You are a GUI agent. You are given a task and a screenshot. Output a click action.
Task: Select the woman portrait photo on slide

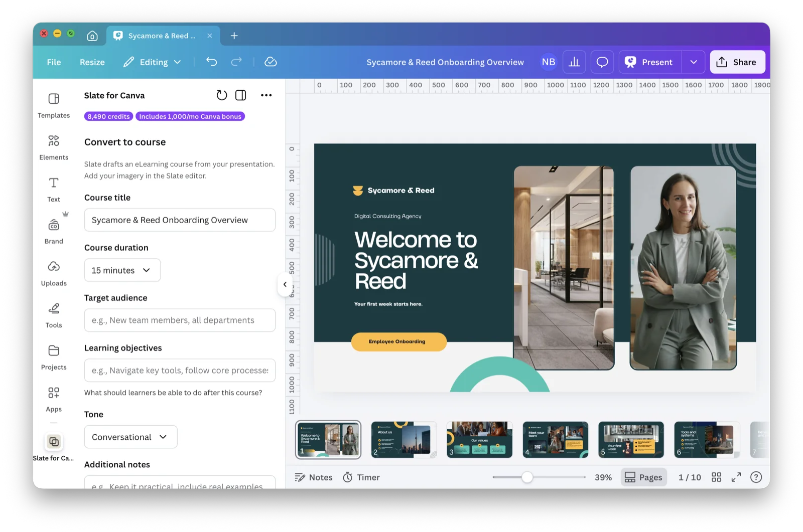click(x=683, y=268)
